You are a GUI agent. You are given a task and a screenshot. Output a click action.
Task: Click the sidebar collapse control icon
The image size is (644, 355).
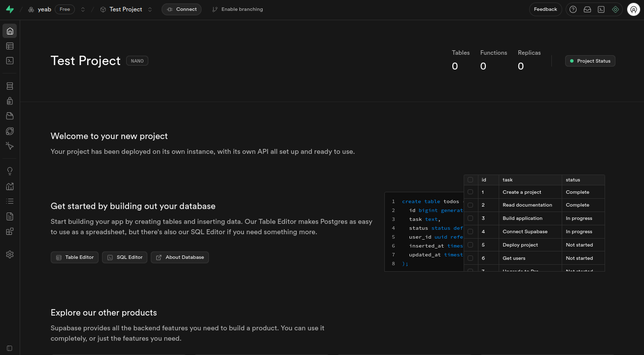[10, 348]
